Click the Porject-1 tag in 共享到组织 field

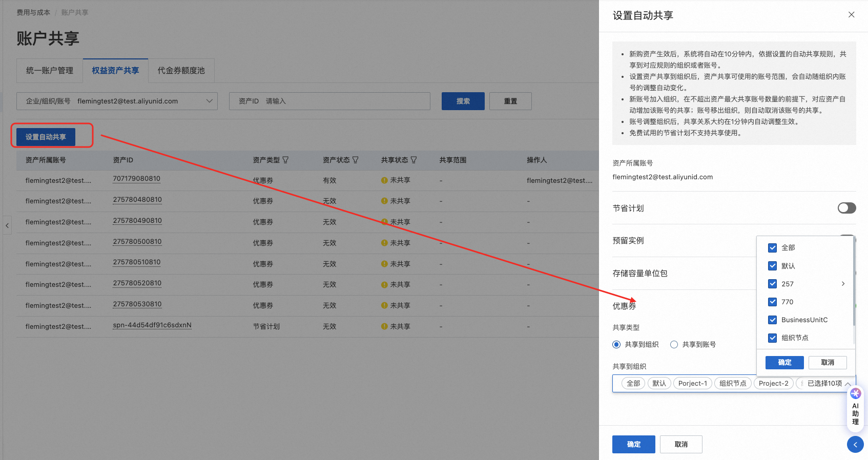click(x=693, y=384)
